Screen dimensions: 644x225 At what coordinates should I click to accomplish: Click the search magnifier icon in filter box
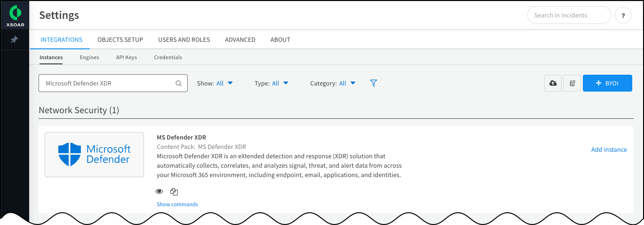click(179, 83)
